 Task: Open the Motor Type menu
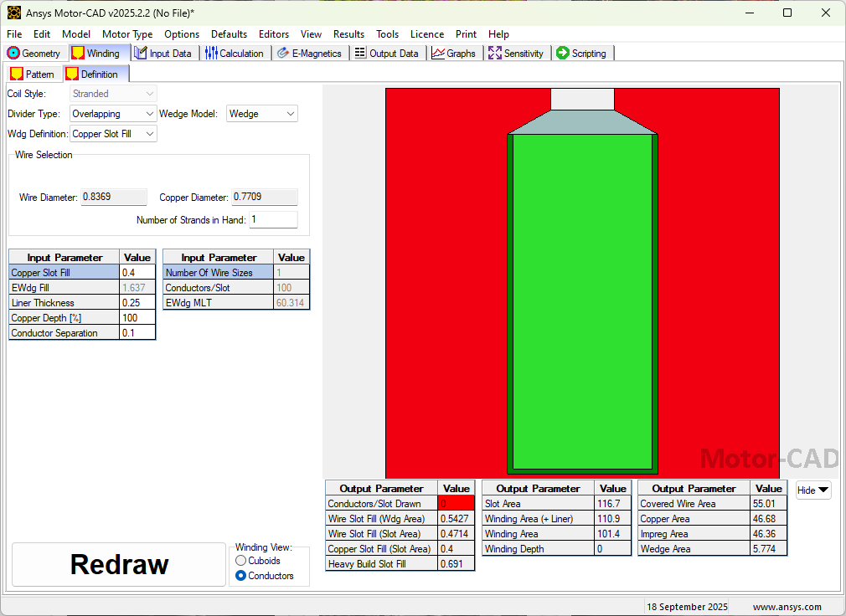pyautogui.click(x=127, y=34)
